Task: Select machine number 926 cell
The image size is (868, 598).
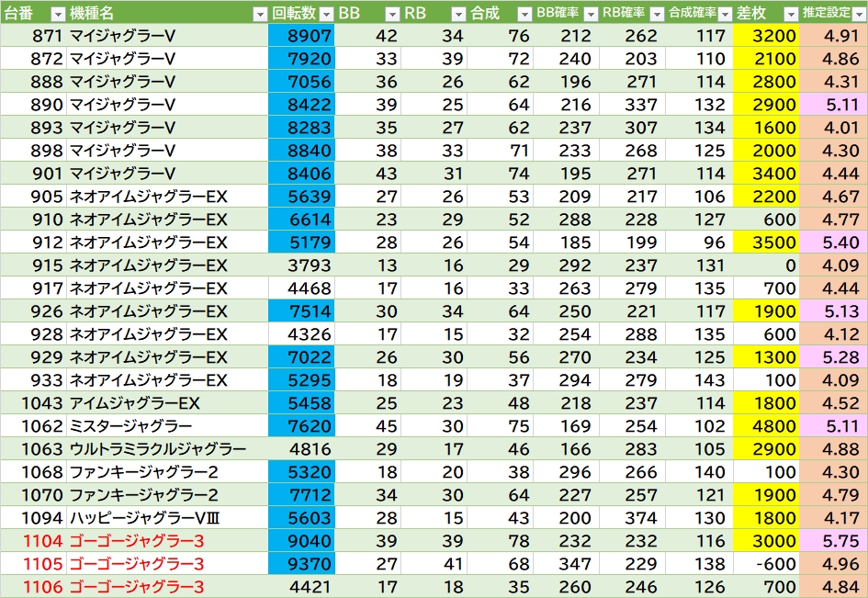Action: coord(34,311)
